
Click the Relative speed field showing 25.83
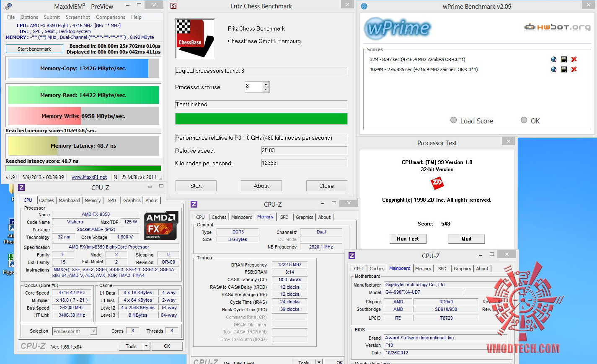305,151
